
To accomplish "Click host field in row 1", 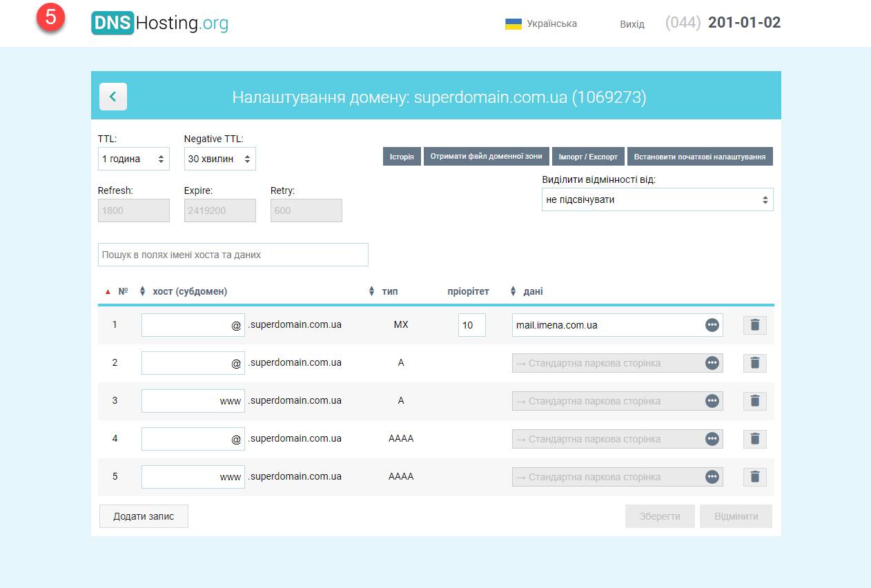I will pos(193,325).
